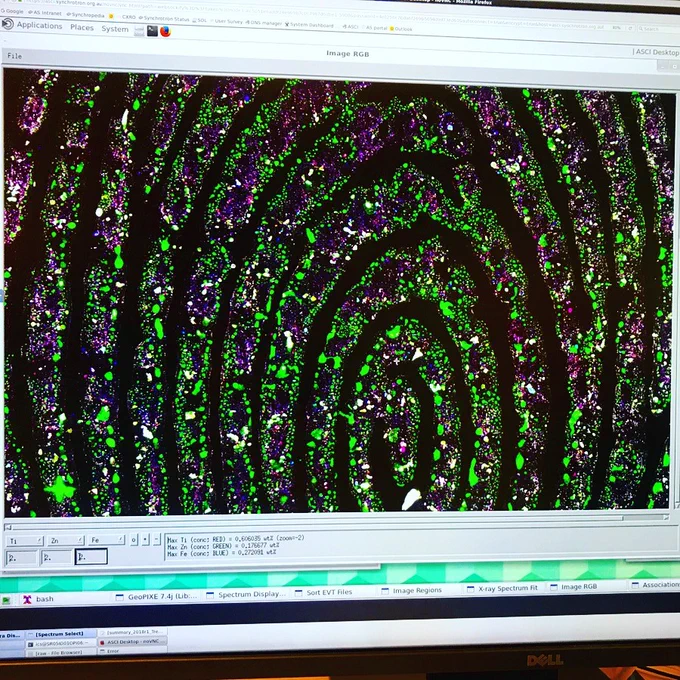Open the System Dashboard bookmark
680x680 pixels.
pyautogui.click(x=309, y=25)
